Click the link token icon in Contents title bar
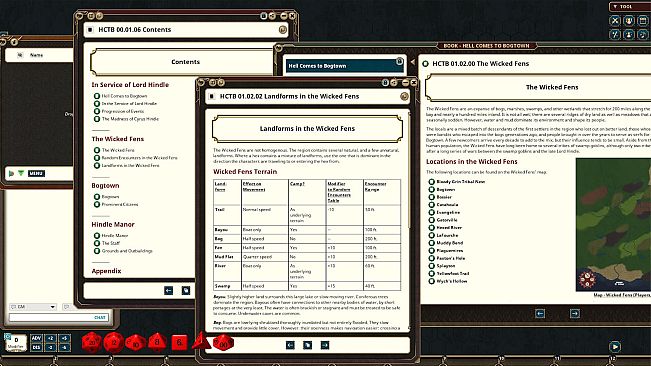Screen dimensions: 651x366 [x=282, y=29]
